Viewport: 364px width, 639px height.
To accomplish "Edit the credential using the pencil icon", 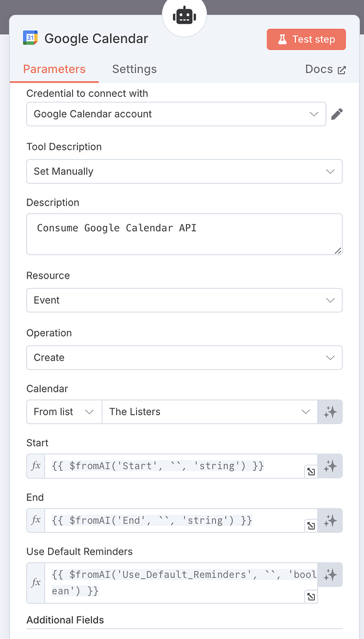I will point(337,114).
